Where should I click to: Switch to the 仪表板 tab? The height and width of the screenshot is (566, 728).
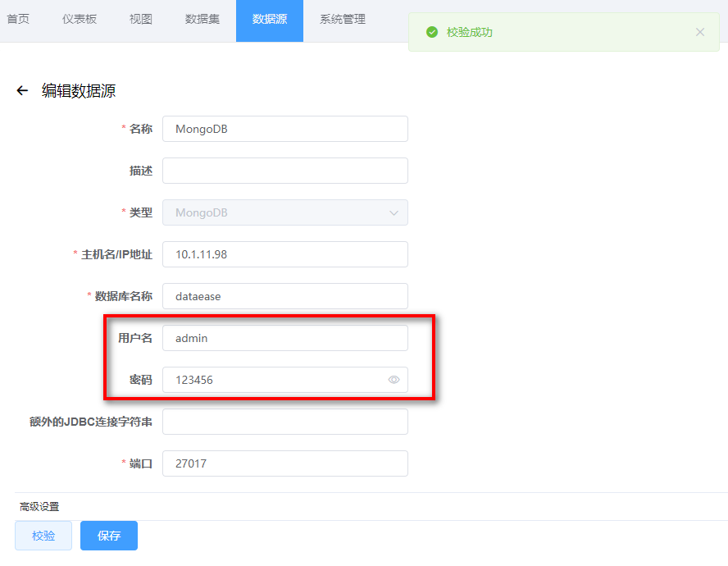tap(80, 19)
